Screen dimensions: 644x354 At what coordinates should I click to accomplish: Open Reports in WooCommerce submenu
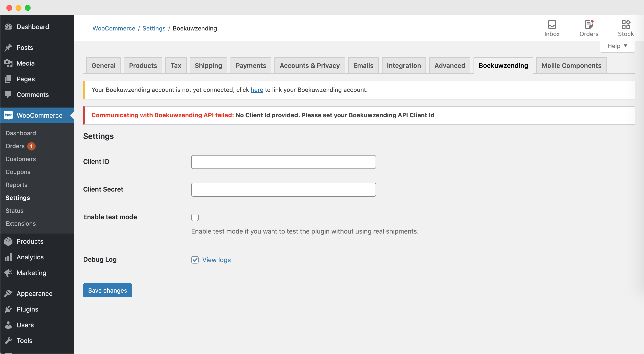tap(16, 185)
